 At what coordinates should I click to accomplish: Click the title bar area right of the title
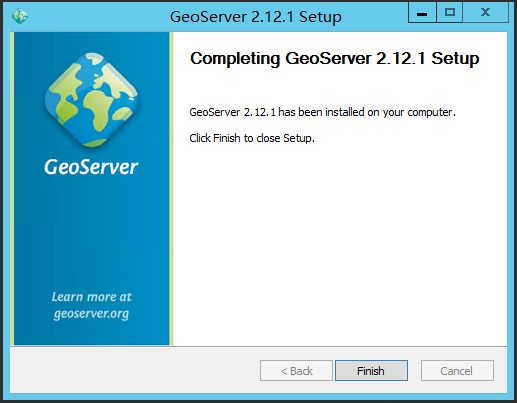(x=375, y=17)
